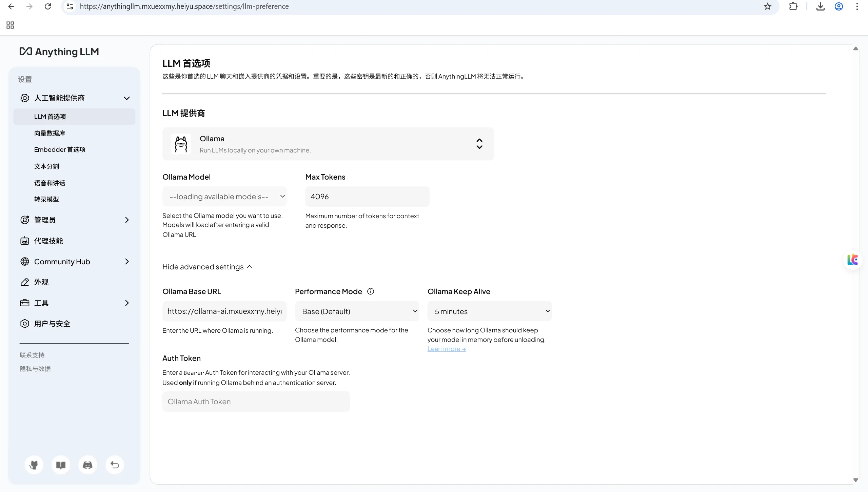Open browser extensions puzzle icon
Viewport: 868px width, 492px height.
pyautogui.click(x=793, y=6)
